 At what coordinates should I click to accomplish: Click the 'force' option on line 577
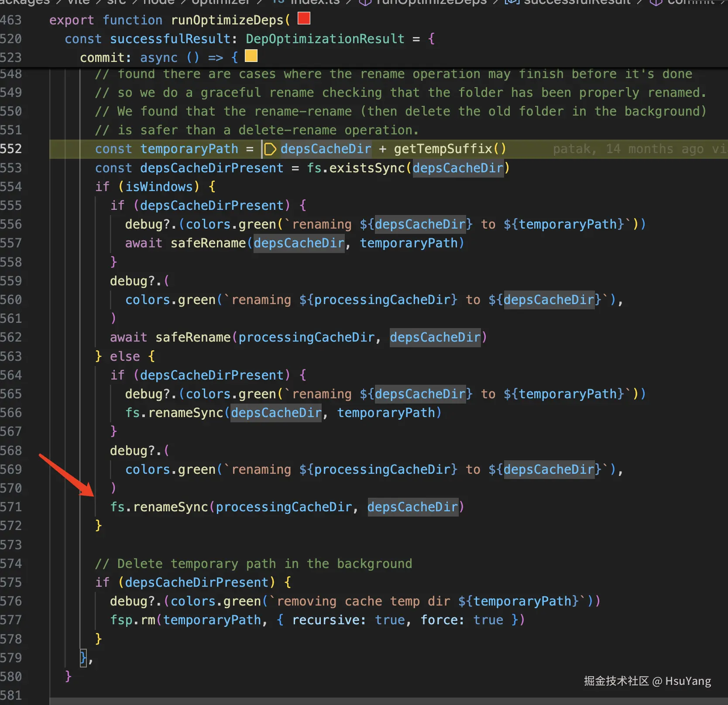point(439,620)
